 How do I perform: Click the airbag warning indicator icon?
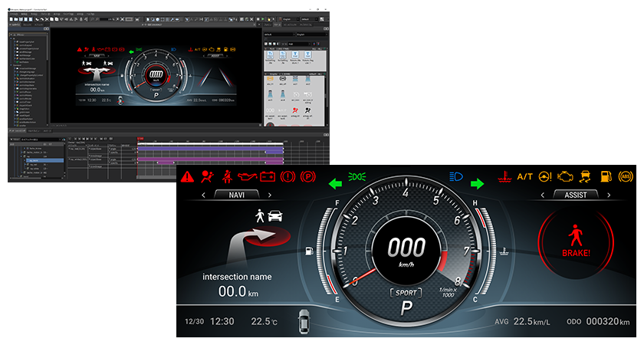(x=206, y=177)
